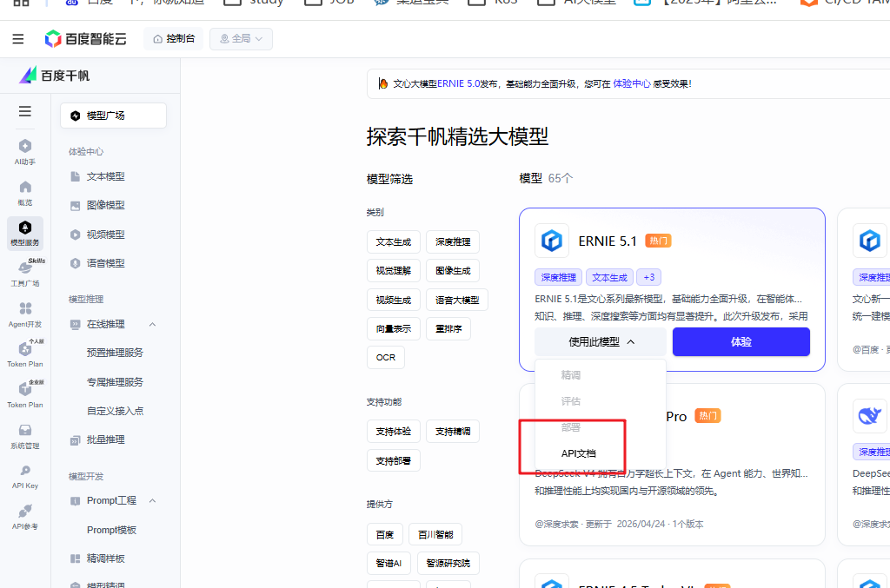Screen dimensions: 890x588
Task: Select 评估 in the dropdown menu
Action: [601, 401]
